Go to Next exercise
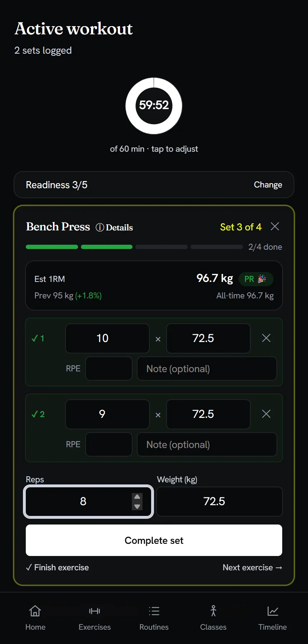 [252, 567]
